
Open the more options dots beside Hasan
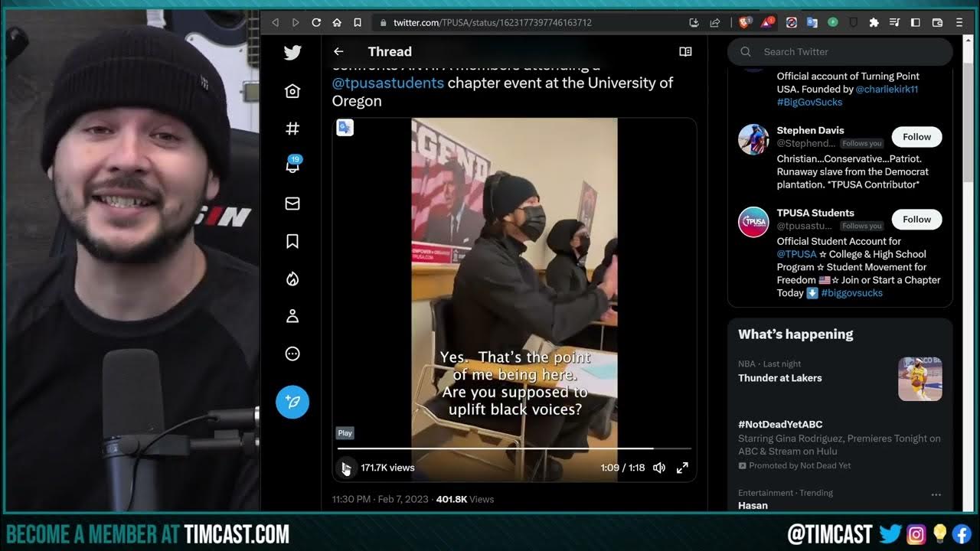pos(936,495)
